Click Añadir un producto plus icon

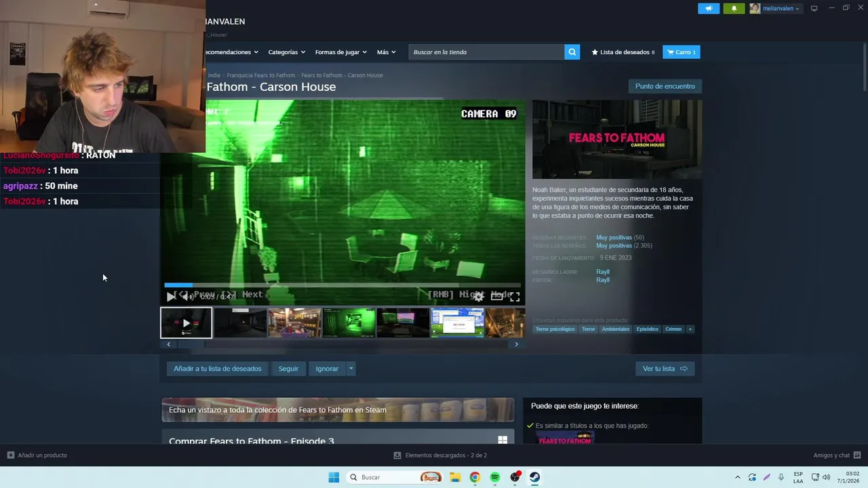pos(10,455)
